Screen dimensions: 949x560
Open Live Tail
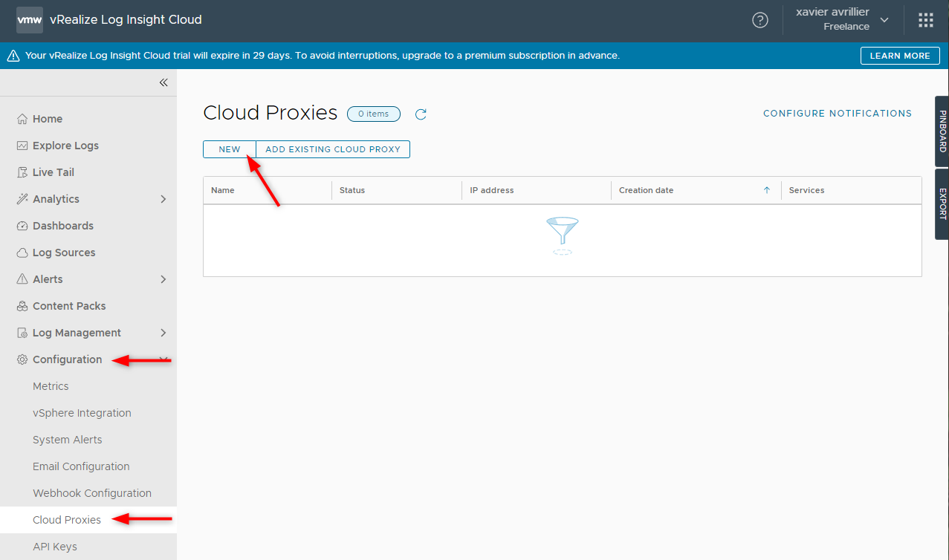tap(54, 172)
